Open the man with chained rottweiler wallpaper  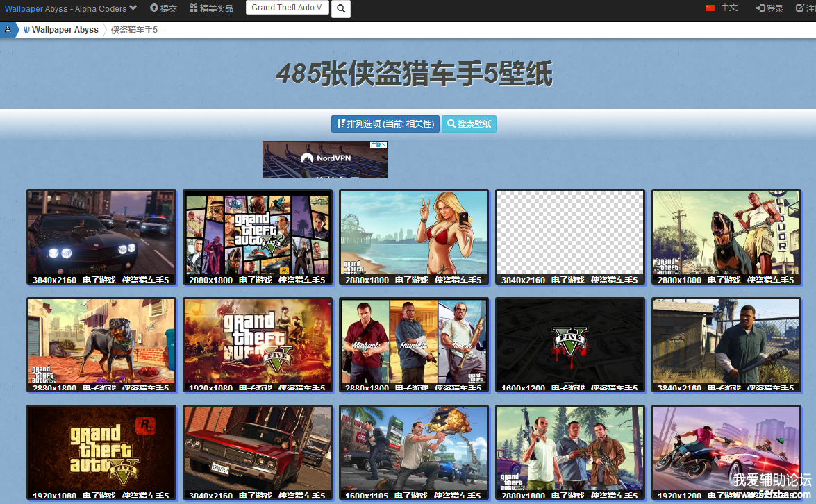click(x=726, y=237)
